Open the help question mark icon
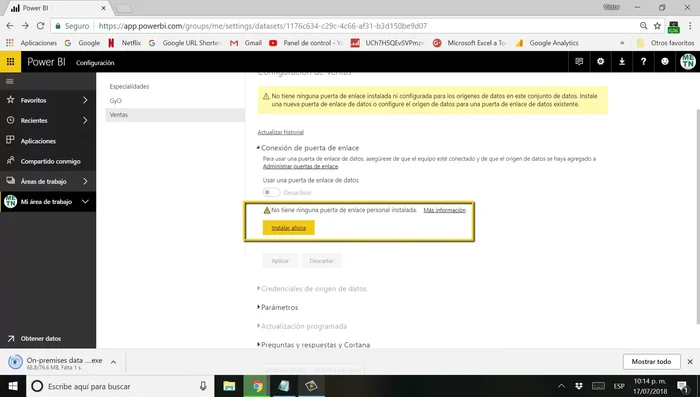The image size is (700, 397). (643, 62)
